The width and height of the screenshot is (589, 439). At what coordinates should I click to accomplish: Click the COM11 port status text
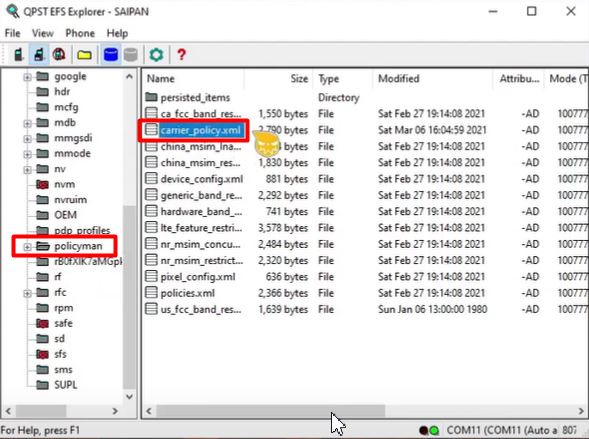click(x=512, y=430)
